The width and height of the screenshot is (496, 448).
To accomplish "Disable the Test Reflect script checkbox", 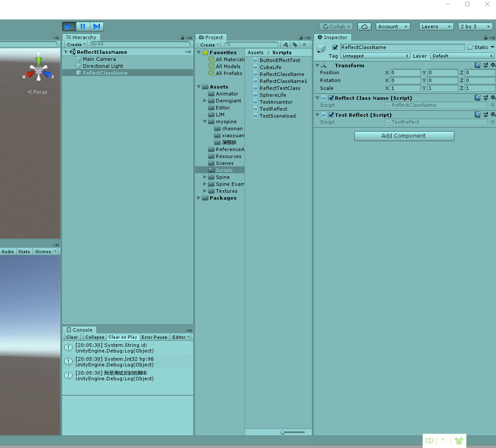I will click(331, 115).
